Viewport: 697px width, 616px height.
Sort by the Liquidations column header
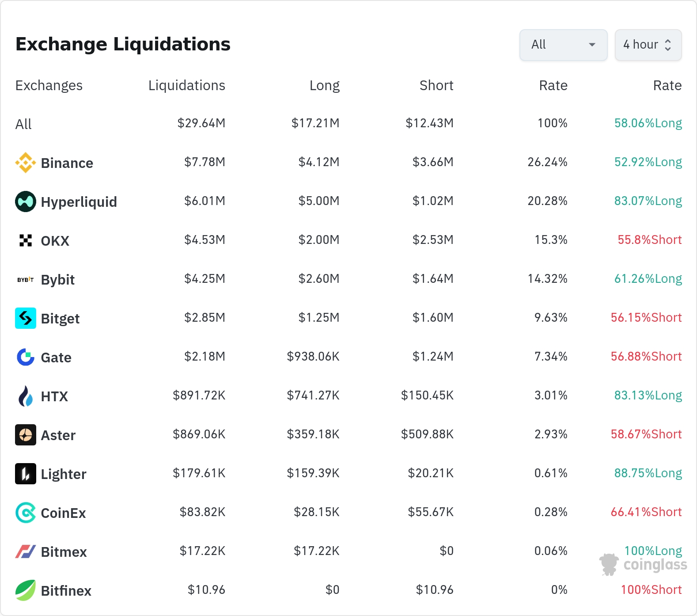tap(186, 85)
